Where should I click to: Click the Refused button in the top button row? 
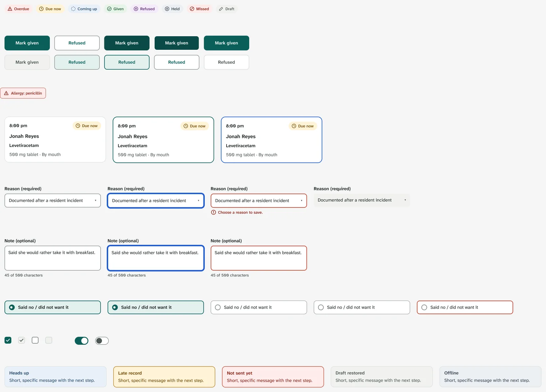(x=77, y=43)
